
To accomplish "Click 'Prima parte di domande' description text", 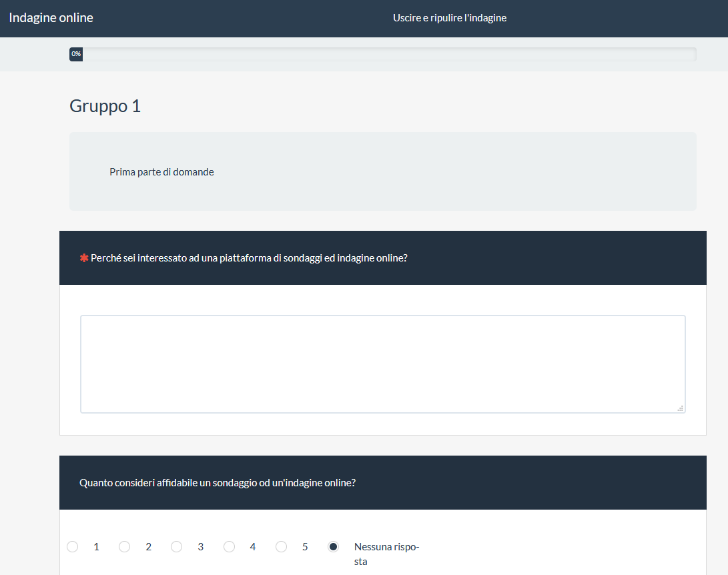I will click(x=161, y=171).
